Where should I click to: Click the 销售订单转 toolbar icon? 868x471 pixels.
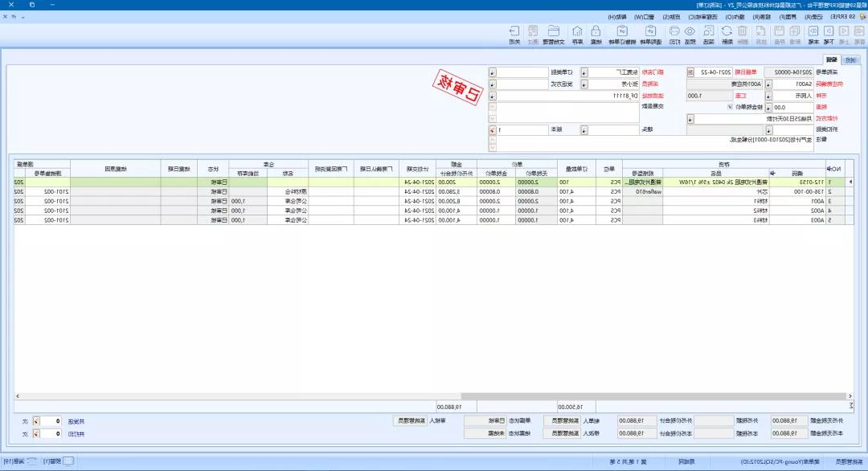tap(623, 35)
